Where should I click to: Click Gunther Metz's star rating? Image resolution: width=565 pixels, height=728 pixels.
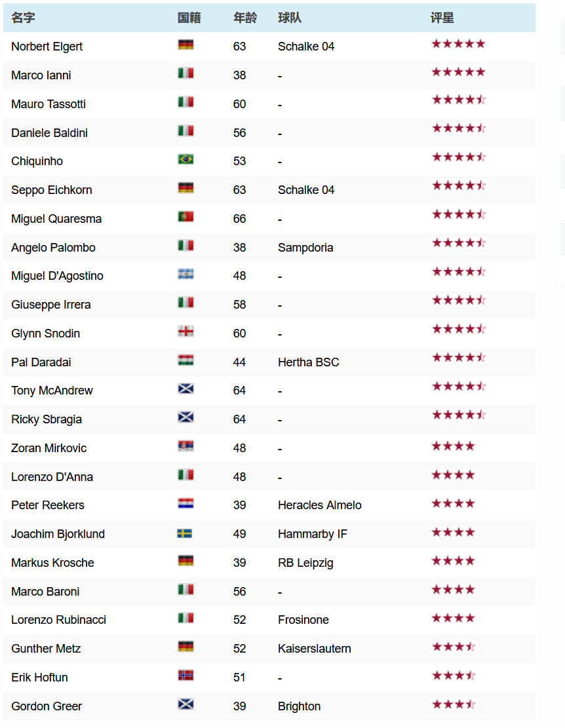[454, 647]
